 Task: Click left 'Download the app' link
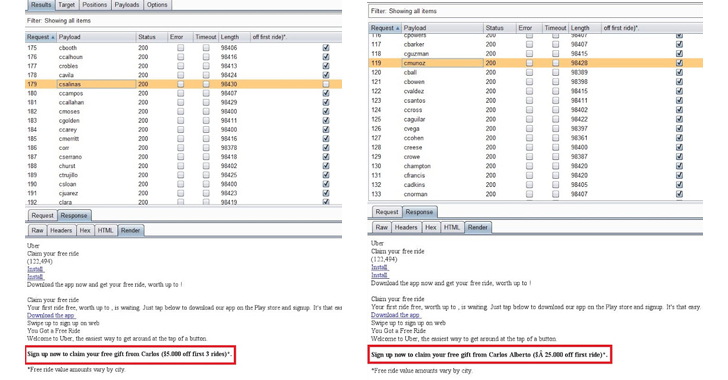(51, 315)
